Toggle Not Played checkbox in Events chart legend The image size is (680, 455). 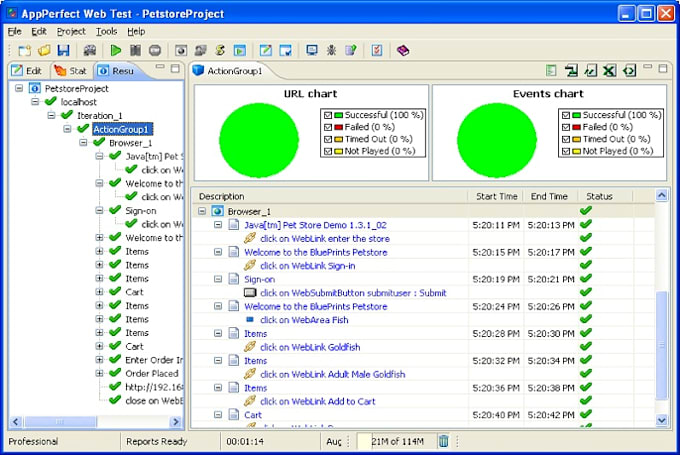[x=566, y=151]
